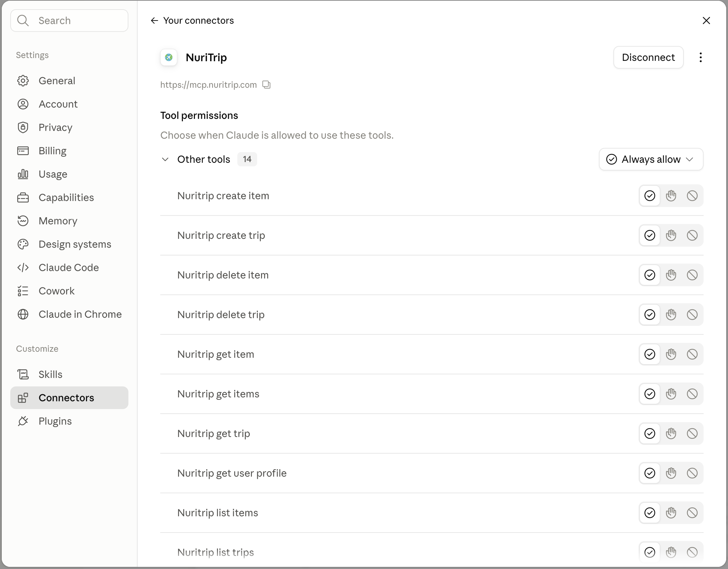Open the Always allow dropdown
Viewport: 728px width, 569px height.
tap(651, 159)
